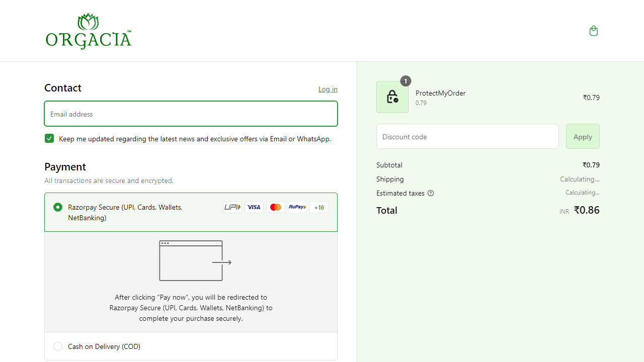Click the Orgacia logo
Image resolution: width=644 pixels, height=362 pixels.
[x=89, y=31]
